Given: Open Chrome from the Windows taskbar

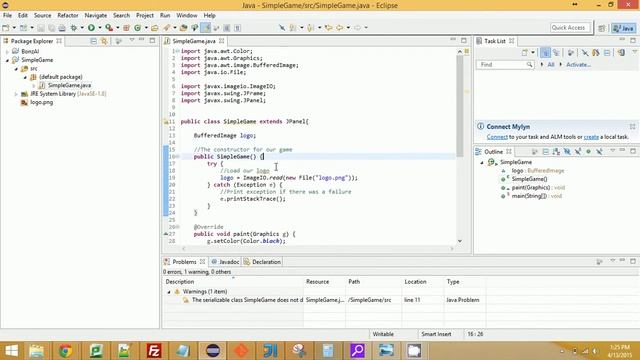Looking at the screenshot, I should [x=65, y=351].
